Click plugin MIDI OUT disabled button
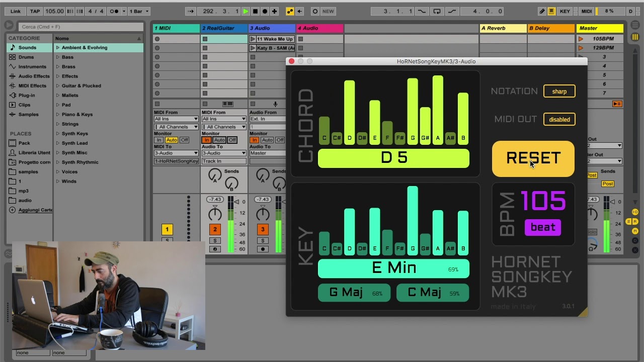Screen dimensions: 644x362 point(559,120)
